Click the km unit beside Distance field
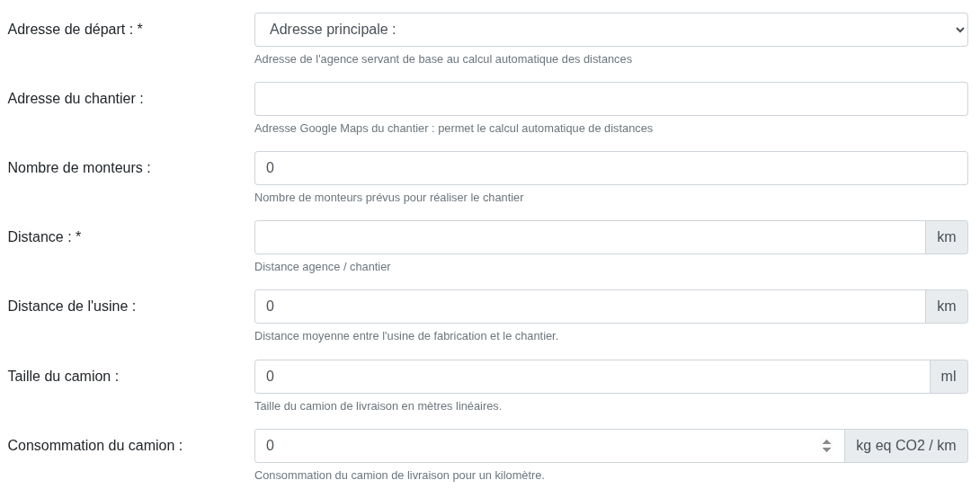The height and width of the screenshot is (489, 980). (x=946, y=237)
